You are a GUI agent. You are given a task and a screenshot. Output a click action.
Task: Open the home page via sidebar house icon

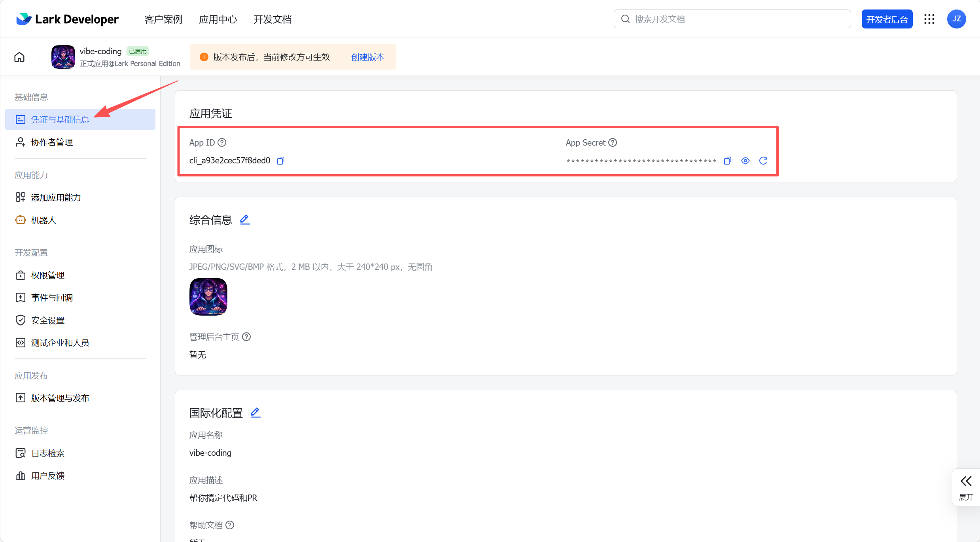(19, 57)
